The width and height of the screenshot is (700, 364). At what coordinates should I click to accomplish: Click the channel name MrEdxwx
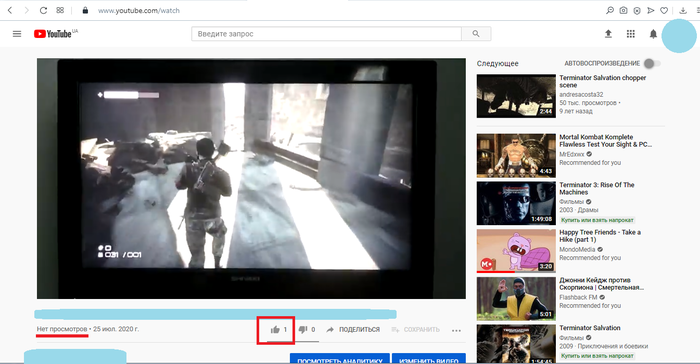(572, 154)
